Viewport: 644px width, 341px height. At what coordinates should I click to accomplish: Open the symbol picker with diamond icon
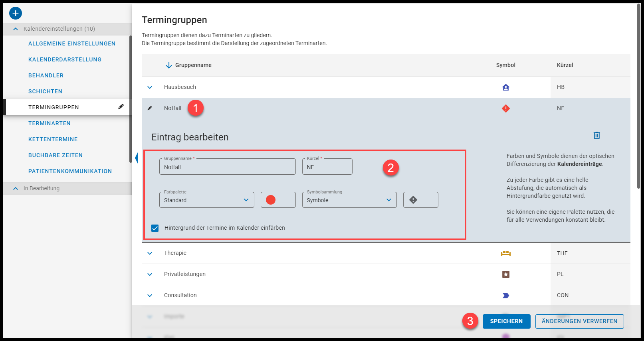420,200
